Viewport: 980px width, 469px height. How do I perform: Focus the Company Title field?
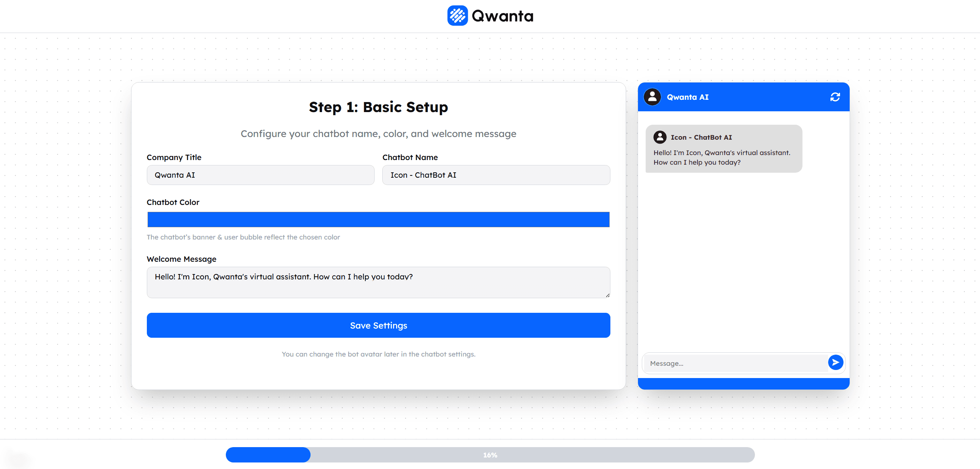pos(260,175)
